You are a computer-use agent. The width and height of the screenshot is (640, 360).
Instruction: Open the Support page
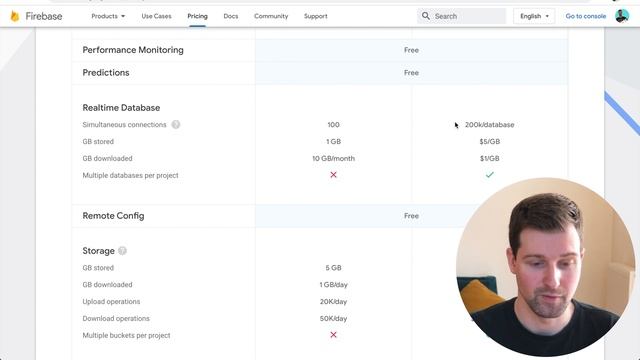click(x=316, y=16)
